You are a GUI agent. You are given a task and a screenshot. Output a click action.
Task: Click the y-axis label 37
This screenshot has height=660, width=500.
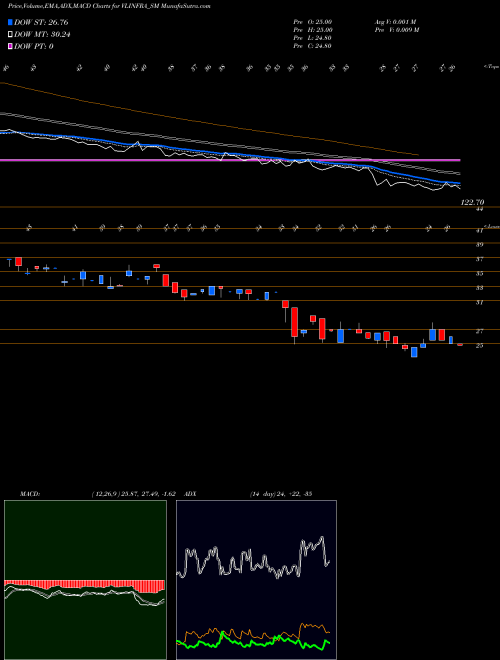point(479,259)
